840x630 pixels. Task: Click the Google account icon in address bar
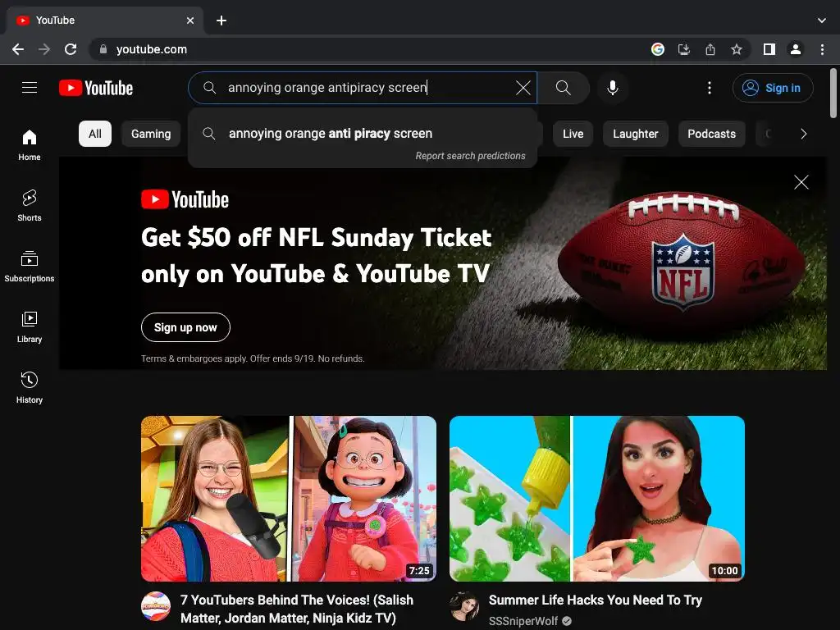coord(657,49)
